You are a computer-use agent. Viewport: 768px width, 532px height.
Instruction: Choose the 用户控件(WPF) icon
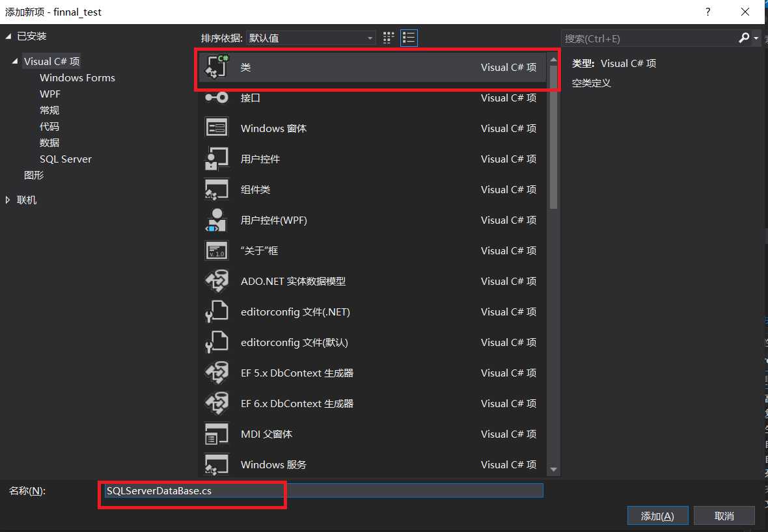pyautogui.click(x=217, y=220)
